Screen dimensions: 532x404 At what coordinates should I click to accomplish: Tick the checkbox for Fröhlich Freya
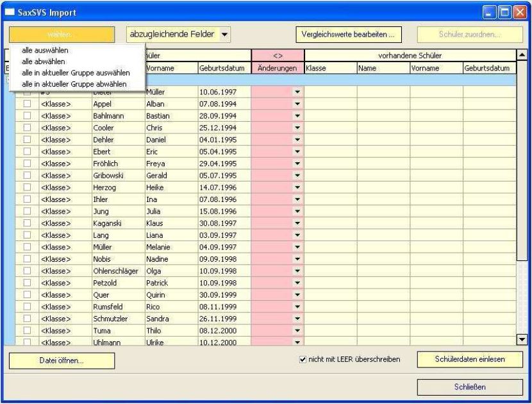pyautogui.click(x=27, y=164)
